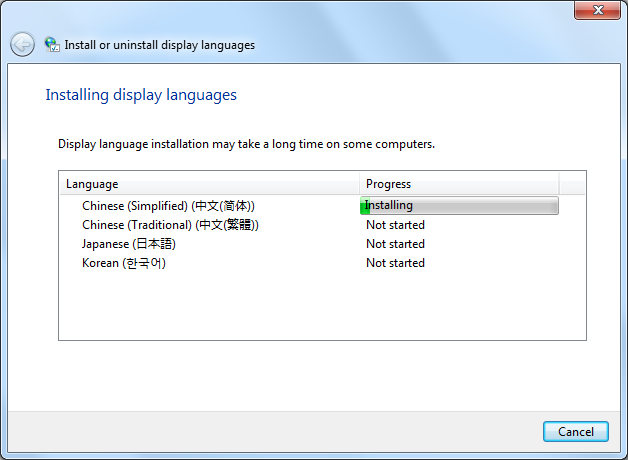Select the Chinese (Traditional) row
This screenshot has width=628, height=460.
pos(322,225)
